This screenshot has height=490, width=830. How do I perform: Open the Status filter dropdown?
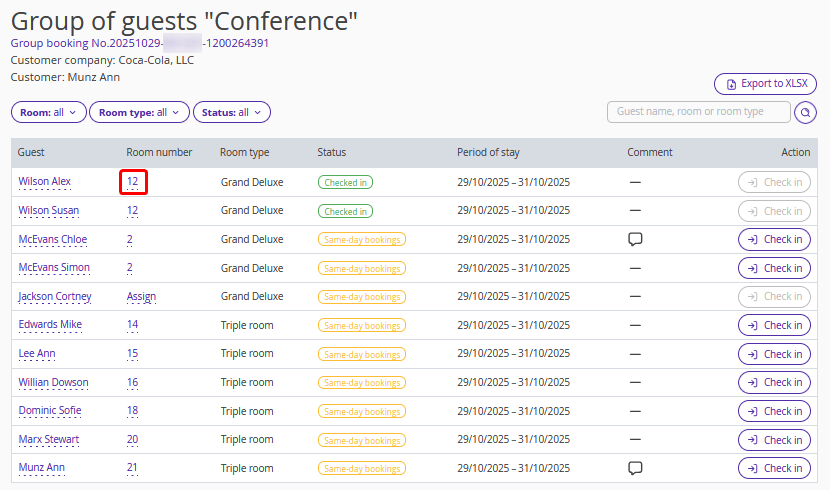[231, 113]
